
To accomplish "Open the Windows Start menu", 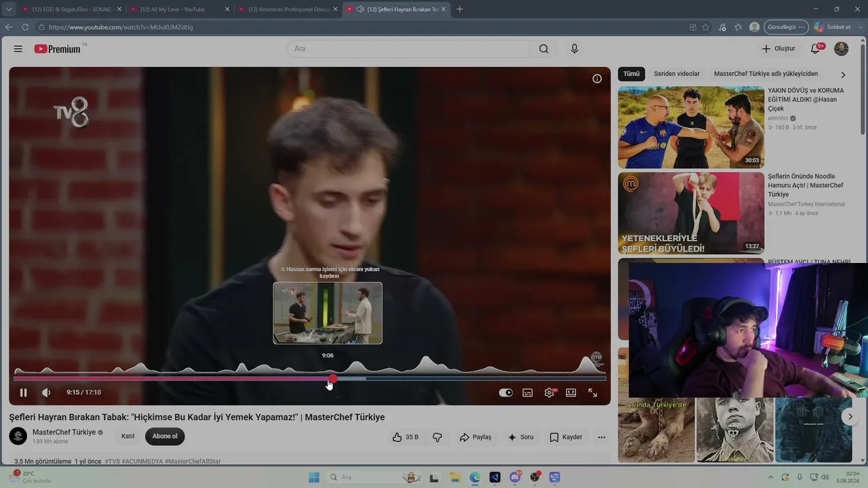I will (314, 477).
